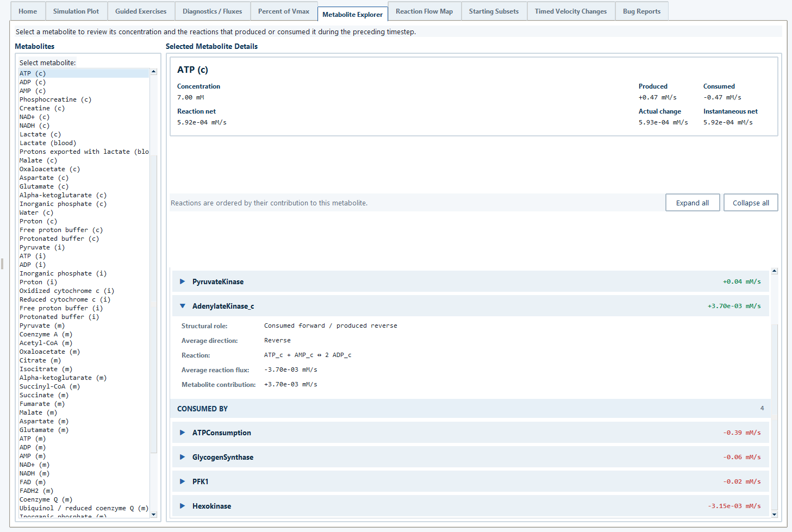Select Aspartate (c) in the list

84,178
